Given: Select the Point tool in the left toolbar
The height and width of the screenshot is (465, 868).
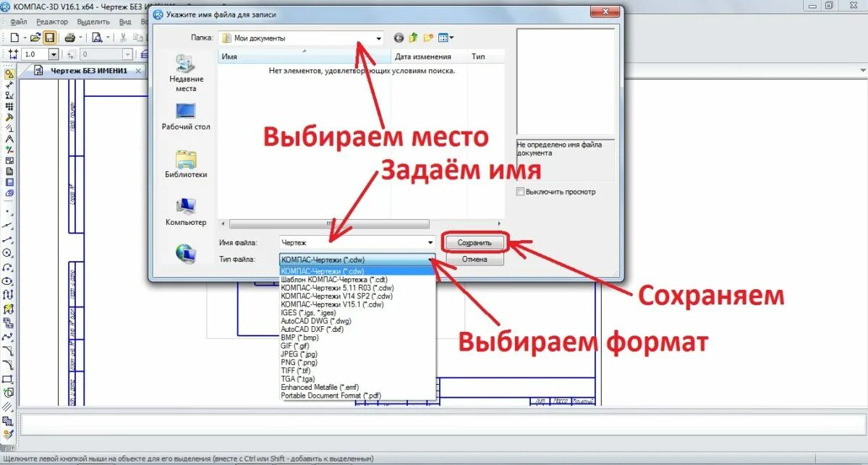Looking at the screenshot, I should 9,213.
